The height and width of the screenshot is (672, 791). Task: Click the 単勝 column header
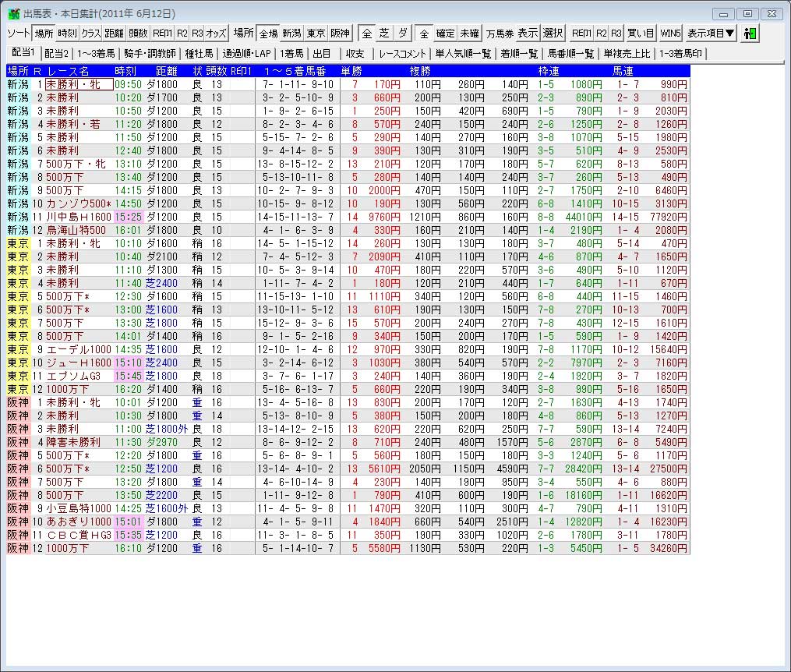(351, 71)
